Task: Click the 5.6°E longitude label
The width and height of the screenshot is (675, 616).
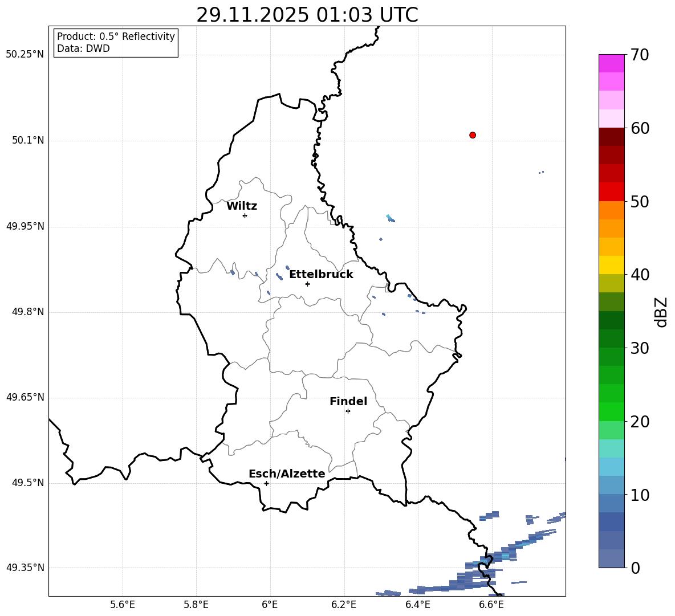Action: (x=123, y=605)
